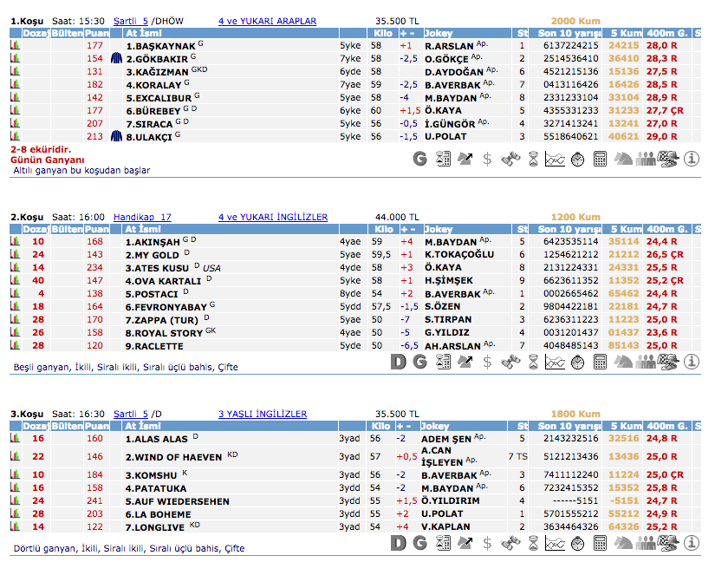Click the Handikap 17 link
Viewport: 728px width, 575px height.
(142, 217)
